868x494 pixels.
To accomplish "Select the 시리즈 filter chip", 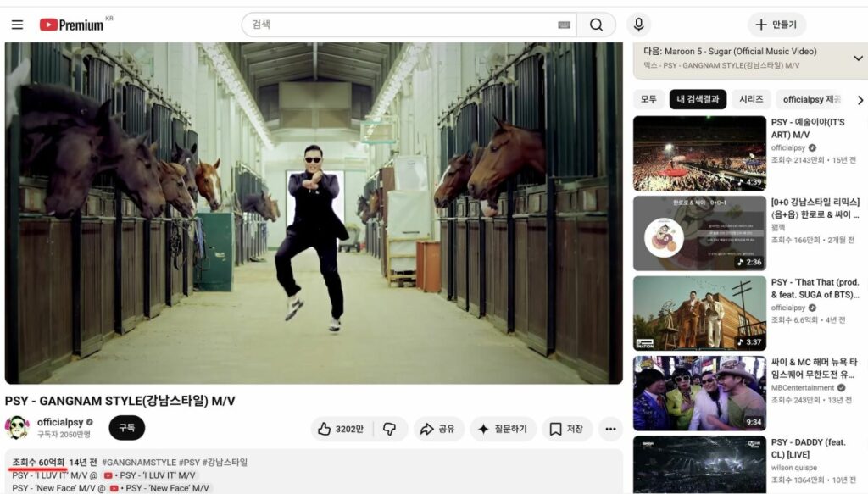I will pos(751,100).
